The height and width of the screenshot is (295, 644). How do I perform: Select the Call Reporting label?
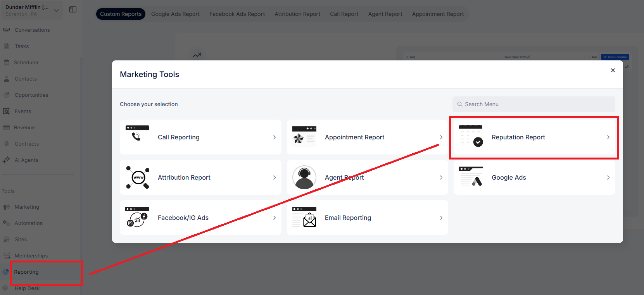[x=179, y=137]
